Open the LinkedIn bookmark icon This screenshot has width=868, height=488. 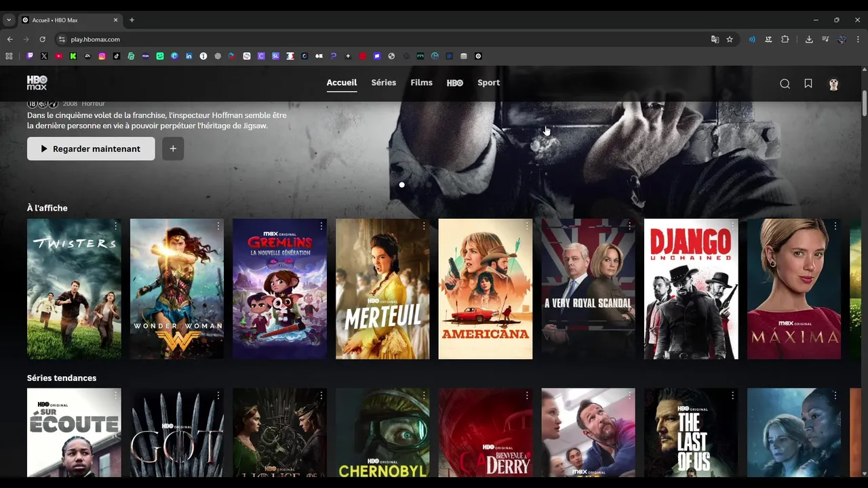click(189, 56)
